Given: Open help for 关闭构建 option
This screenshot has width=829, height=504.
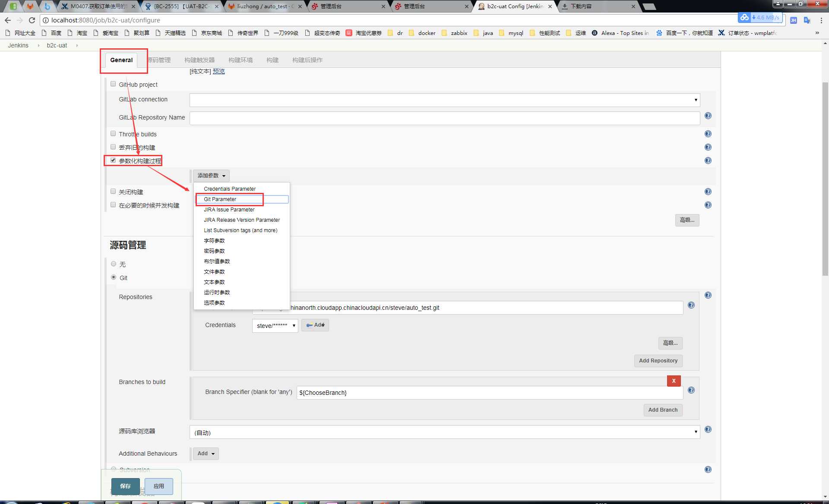Looking at the screenshot, I should tap(708, 192).
